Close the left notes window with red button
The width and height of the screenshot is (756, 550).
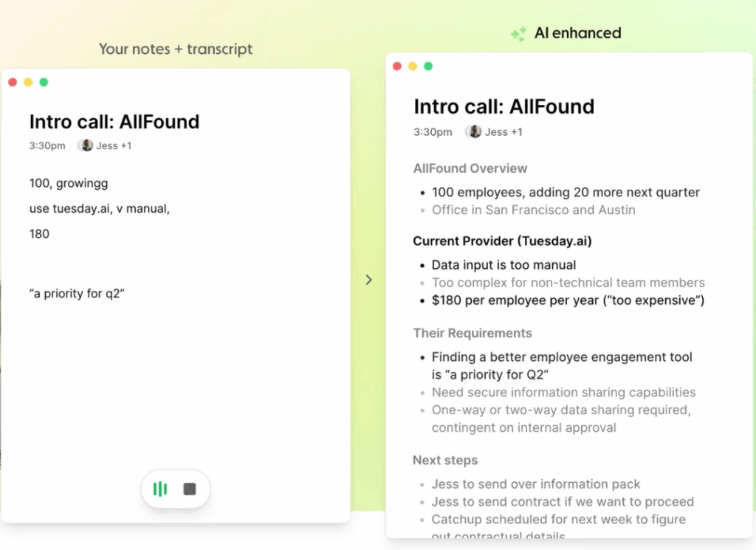click(13, 82)
